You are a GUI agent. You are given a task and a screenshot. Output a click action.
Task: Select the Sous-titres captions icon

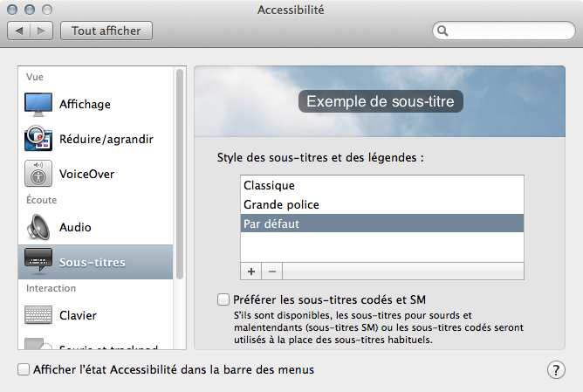click(38, 262)
